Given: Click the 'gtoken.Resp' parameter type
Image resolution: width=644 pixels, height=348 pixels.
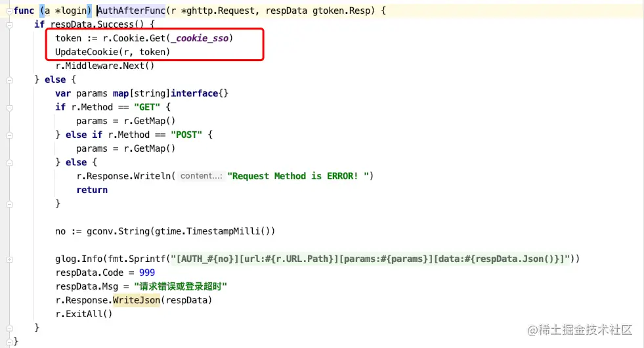Looking at the screenshot, I should point(341,11).
